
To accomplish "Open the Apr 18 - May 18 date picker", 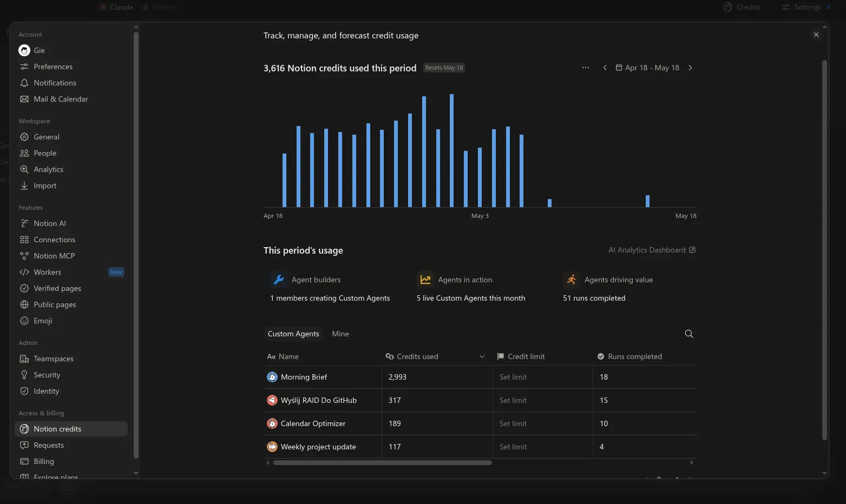I will coord(647,68).
